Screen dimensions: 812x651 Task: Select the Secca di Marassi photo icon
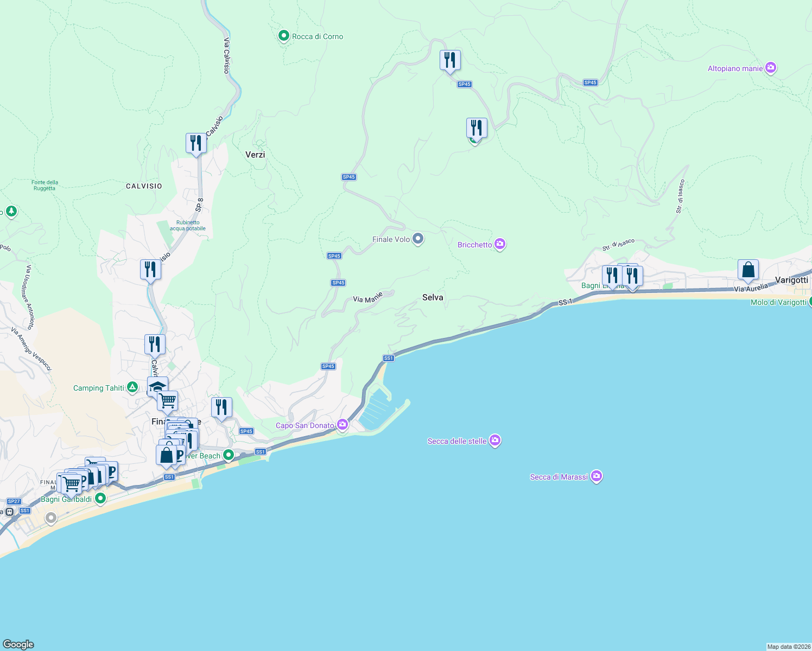click(597, 476)
